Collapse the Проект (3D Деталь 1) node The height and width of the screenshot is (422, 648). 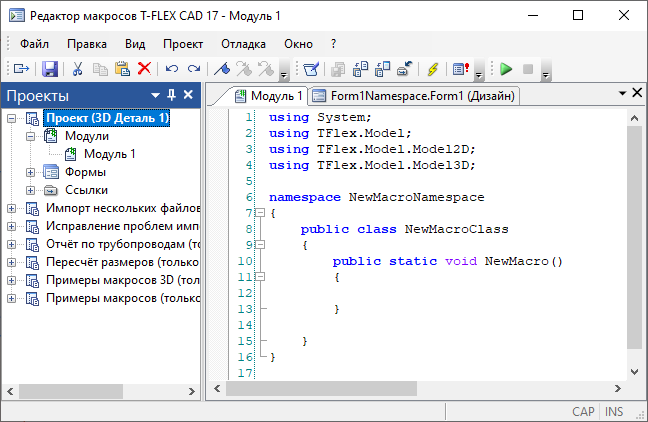[11, 119]
